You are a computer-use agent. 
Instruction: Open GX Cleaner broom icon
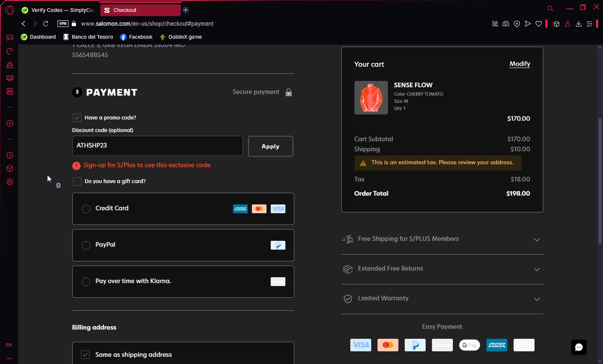click(10, 65)
